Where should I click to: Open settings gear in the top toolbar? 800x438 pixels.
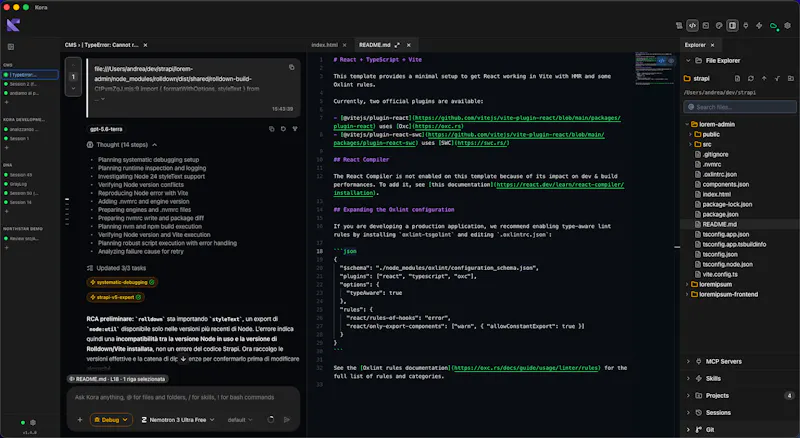[787, 26]
